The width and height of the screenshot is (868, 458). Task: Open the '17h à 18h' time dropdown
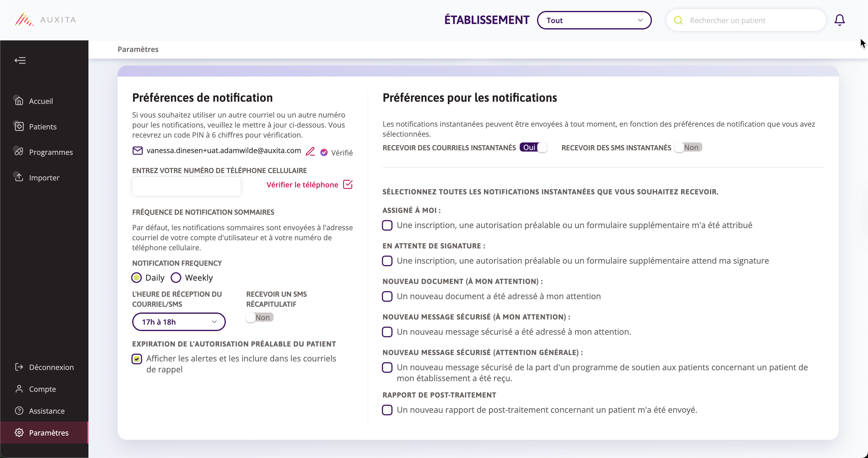coord(179,322)
